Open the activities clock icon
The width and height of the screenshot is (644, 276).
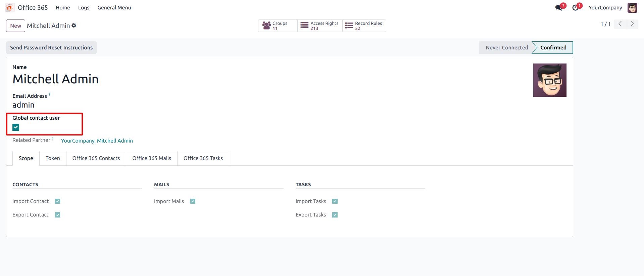[x=576, y=7]
